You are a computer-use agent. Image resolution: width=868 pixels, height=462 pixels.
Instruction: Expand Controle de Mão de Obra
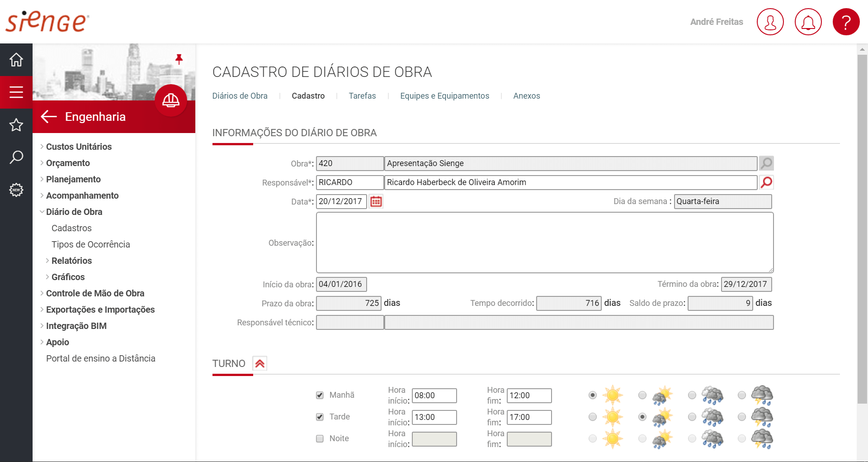coord(95,293)
